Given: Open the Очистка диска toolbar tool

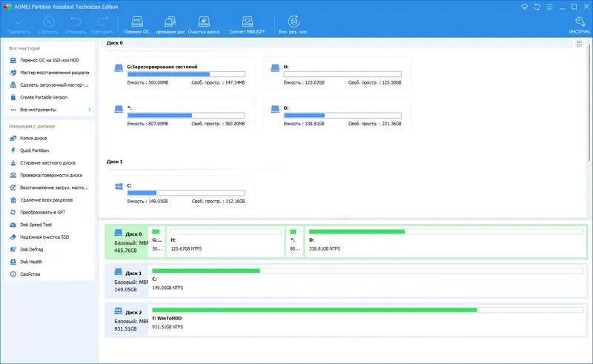Looking at the screenshot, I should pyautogui.click(x=203, y=25).
